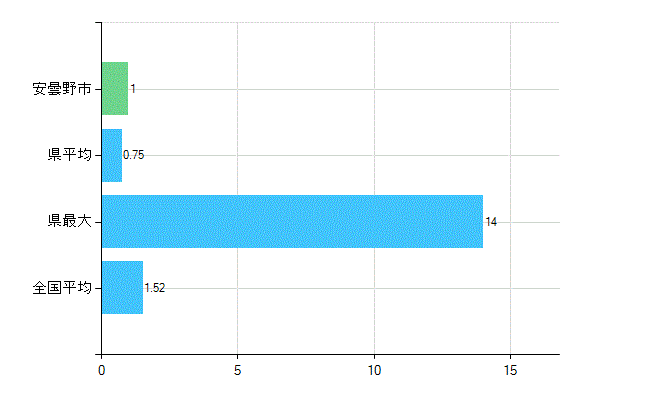Select the 全国平均 axis label
Viewport: 650px width, 400px height.
pyautogui.click(x=62, y=287)
